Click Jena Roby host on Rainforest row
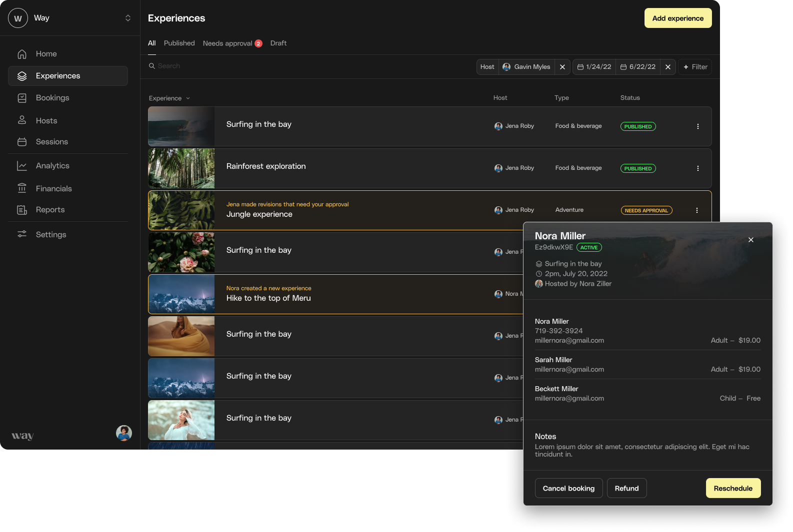 coord(514,168)
